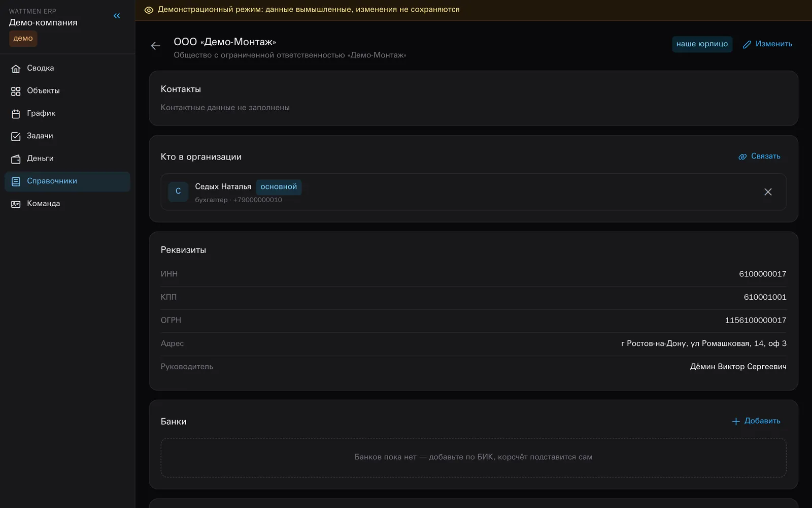This screenshot has width=812, height=508.
Task: Open the Деньги section
Action: click(67, 158)
